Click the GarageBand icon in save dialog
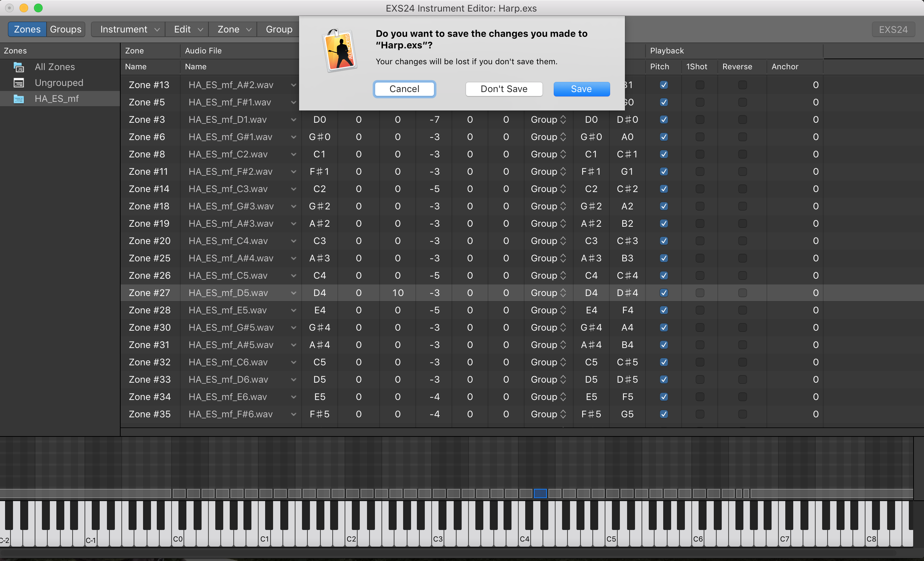The image size is (924, 561). click(x=340, y=51)
